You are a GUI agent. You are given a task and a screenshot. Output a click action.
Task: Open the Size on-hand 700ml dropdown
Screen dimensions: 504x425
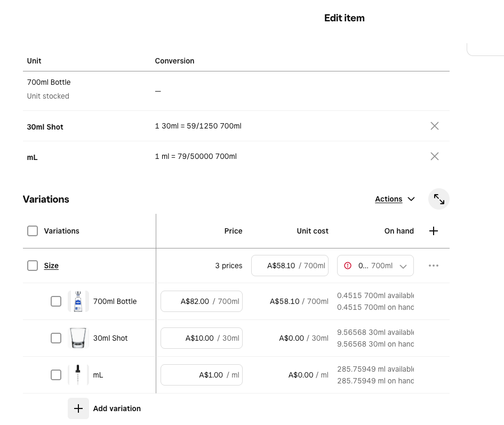(x=375, y=266)
